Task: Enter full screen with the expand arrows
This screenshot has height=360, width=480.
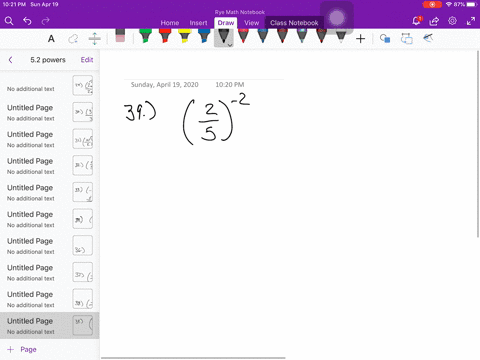Action: 471,21
